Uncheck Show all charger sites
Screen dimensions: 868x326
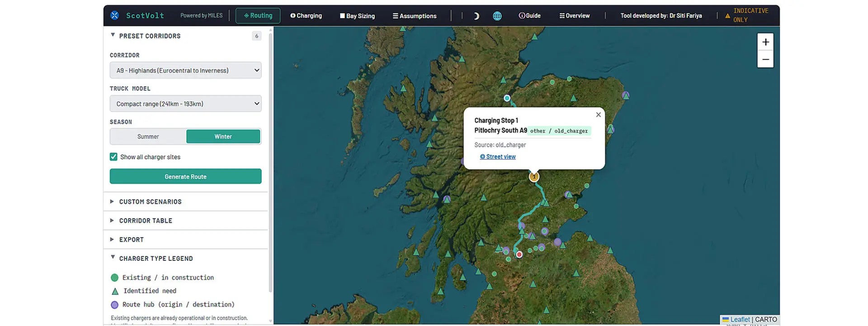pos(113,157)
